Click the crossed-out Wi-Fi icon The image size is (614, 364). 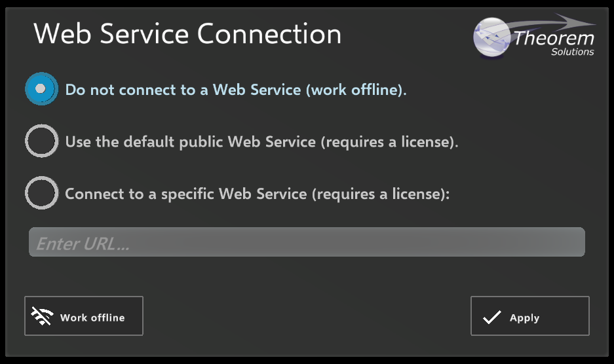pos(42,316)
